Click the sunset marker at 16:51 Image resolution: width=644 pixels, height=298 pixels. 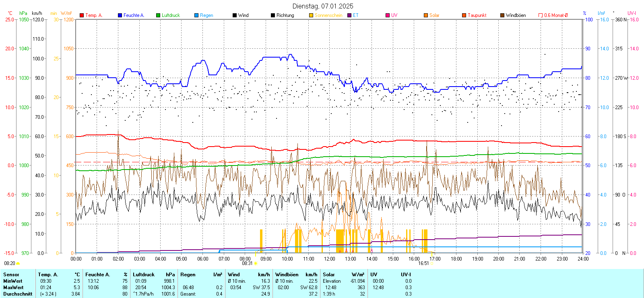point(431,263)
